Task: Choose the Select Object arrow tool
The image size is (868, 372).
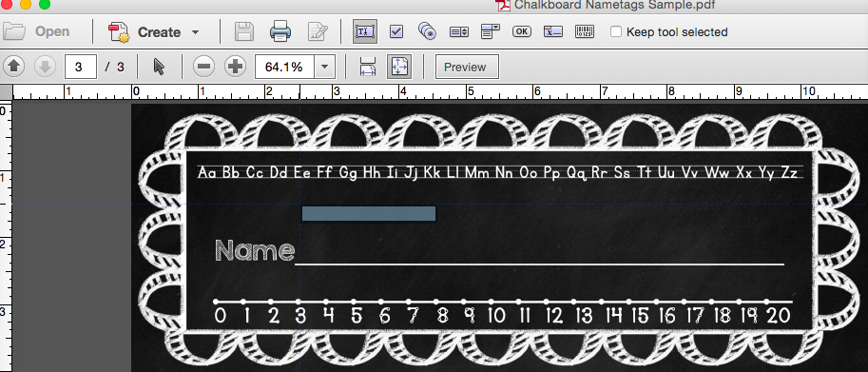Action: pos(159,67)
